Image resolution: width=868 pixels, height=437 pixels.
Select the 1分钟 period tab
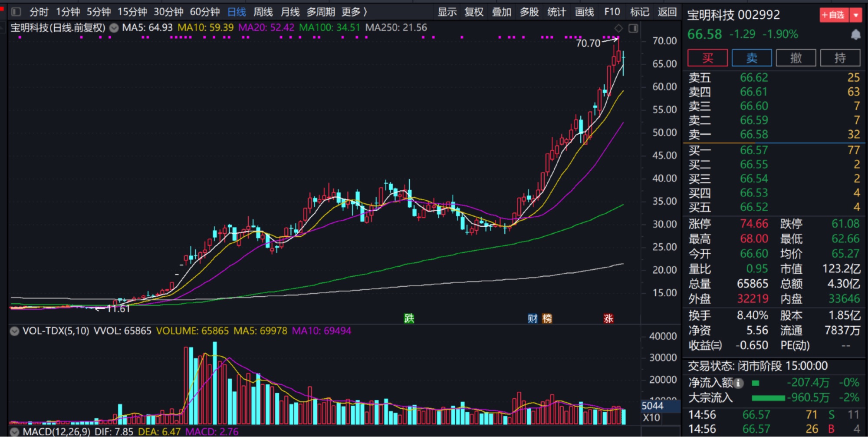coord(68,12)
